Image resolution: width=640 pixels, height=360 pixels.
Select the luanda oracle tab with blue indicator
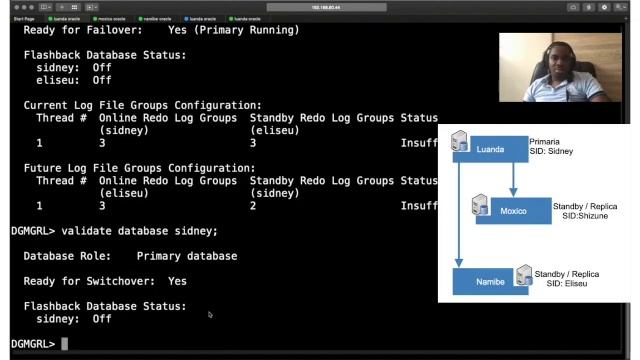[200, 19]
